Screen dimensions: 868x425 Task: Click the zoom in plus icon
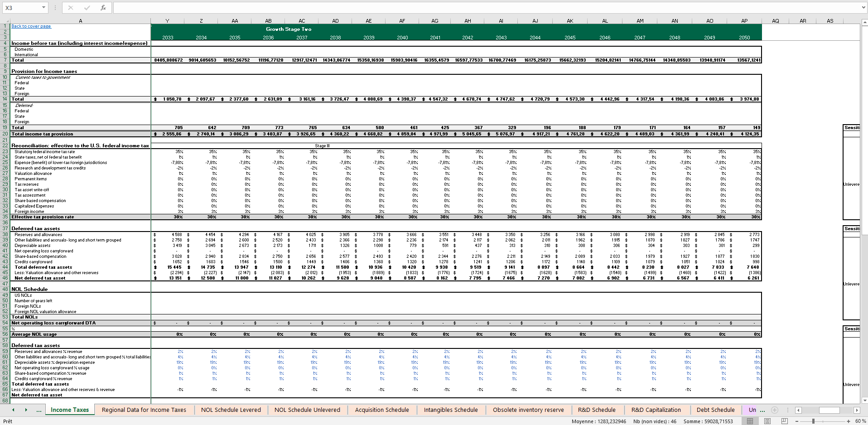(x=849, y=421)
